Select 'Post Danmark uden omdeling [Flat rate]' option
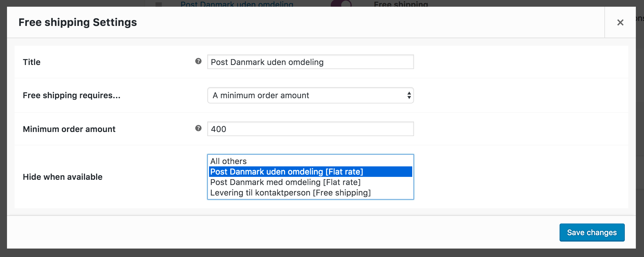 pyautogui.click(x=287, y=172)
